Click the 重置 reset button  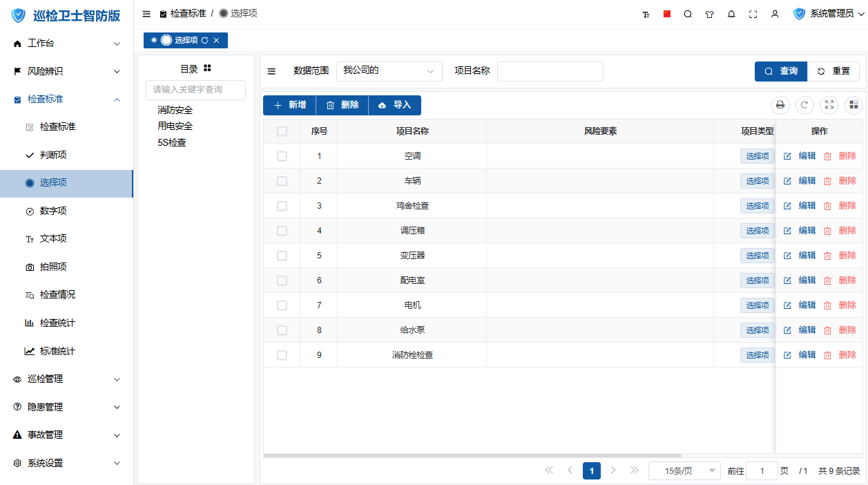pos(833,71)
